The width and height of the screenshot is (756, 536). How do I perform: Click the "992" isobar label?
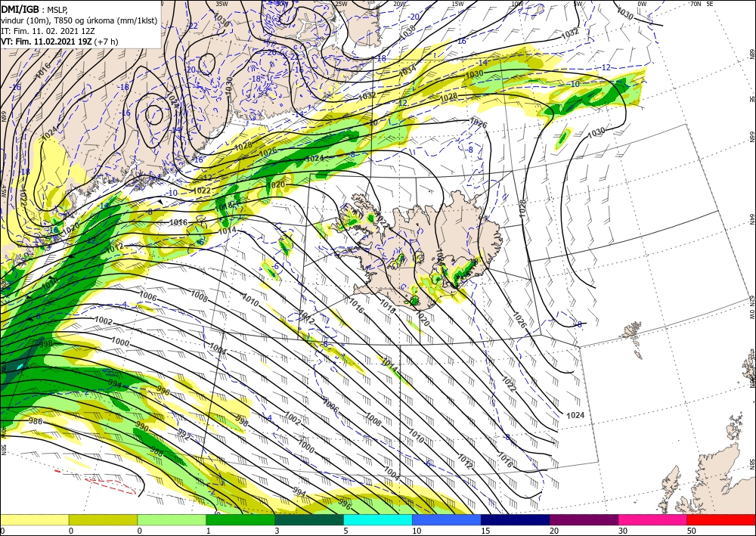(x=184, y=435)
